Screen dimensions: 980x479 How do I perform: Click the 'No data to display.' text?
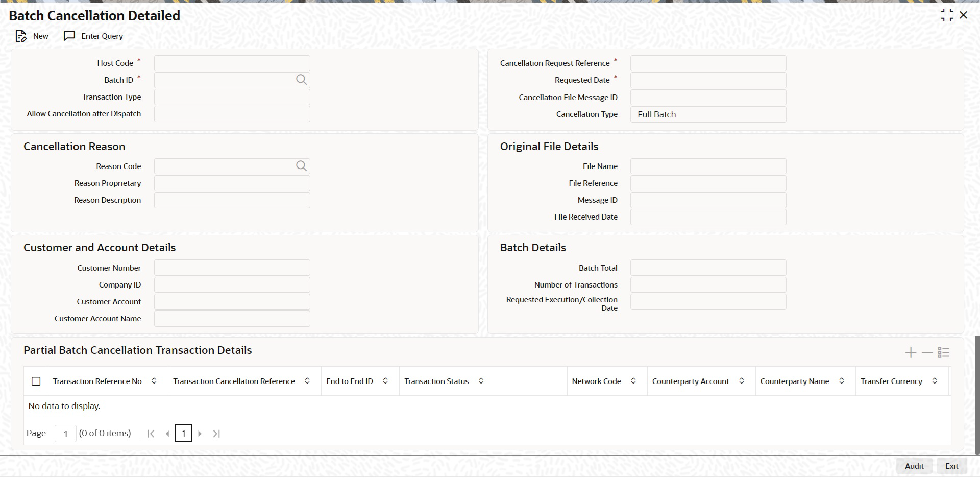point(64,406)
